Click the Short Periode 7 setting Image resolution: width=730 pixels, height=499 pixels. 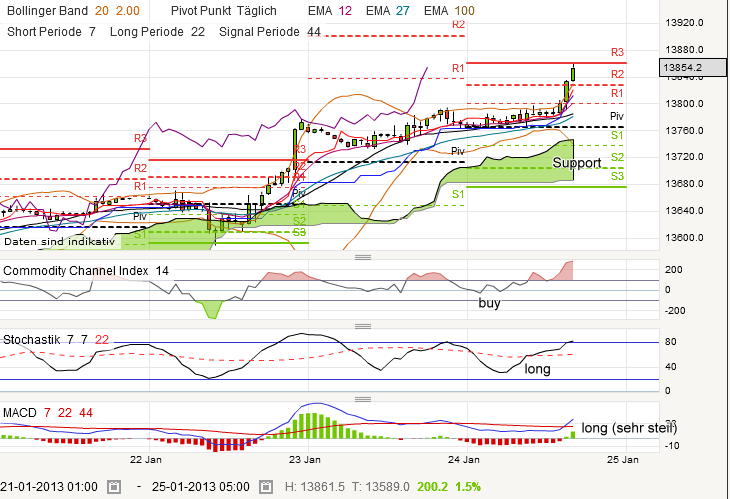click(51, 32)
